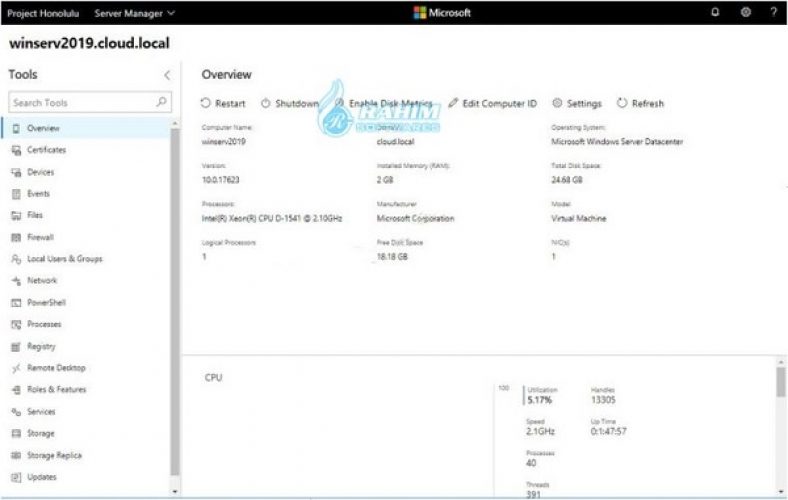Click the Settings label in Overview toolbar
788x500 pixels.
(x=584, y=104)
